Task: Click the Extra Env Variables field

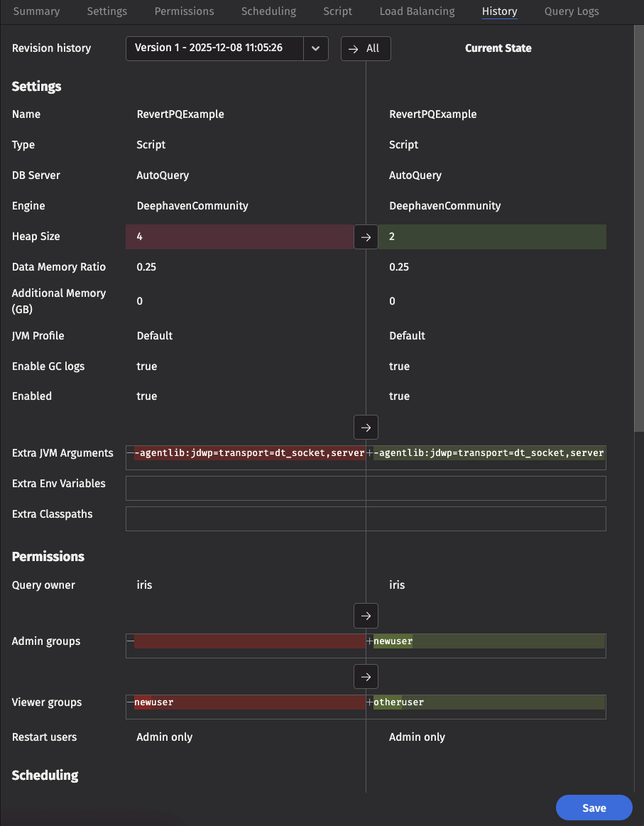Action: (366, 489)
